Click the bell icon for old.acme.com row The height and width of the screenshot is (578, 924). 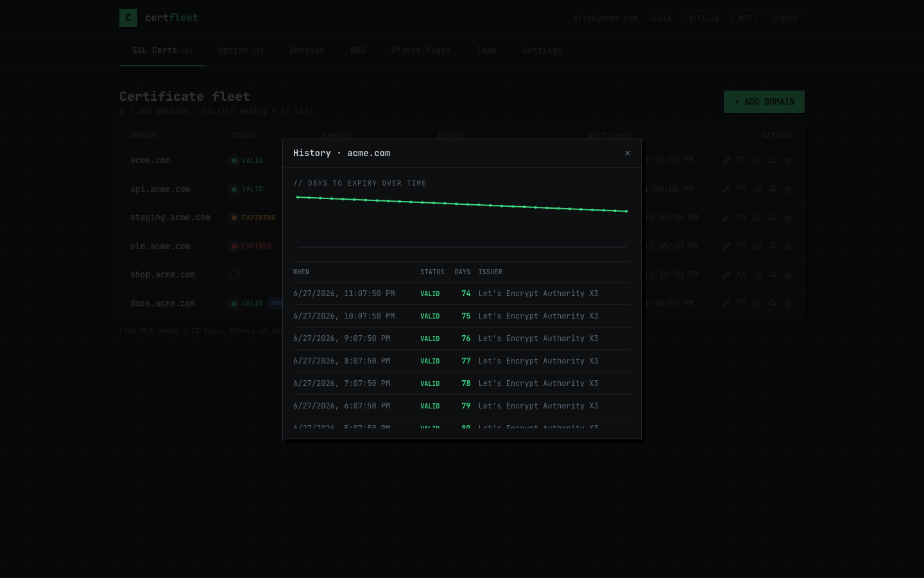tap(773, 246)
